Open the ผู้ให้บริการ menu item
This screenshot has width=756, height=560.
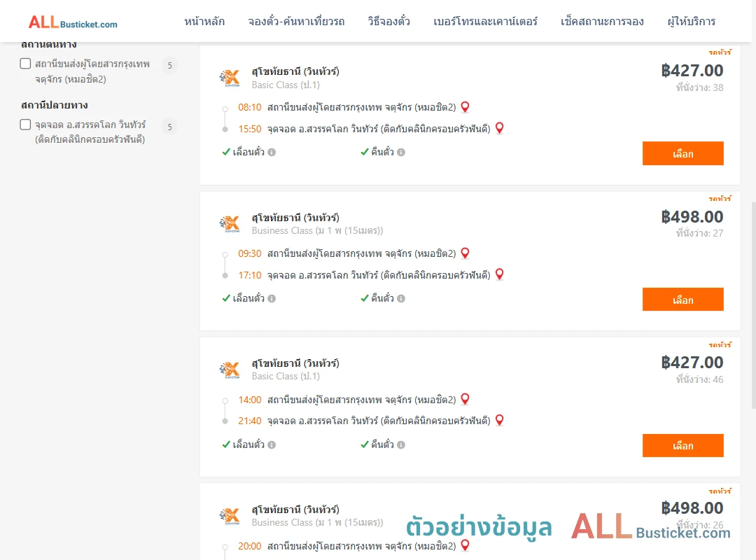pos(691,22)
